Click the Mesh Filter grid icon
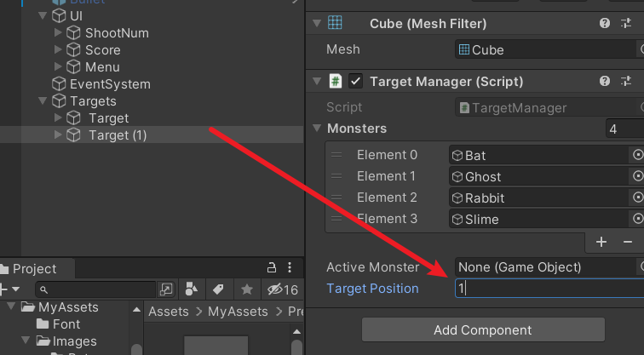Viewport: 644px width, 355px height. (x=336, y=23)
